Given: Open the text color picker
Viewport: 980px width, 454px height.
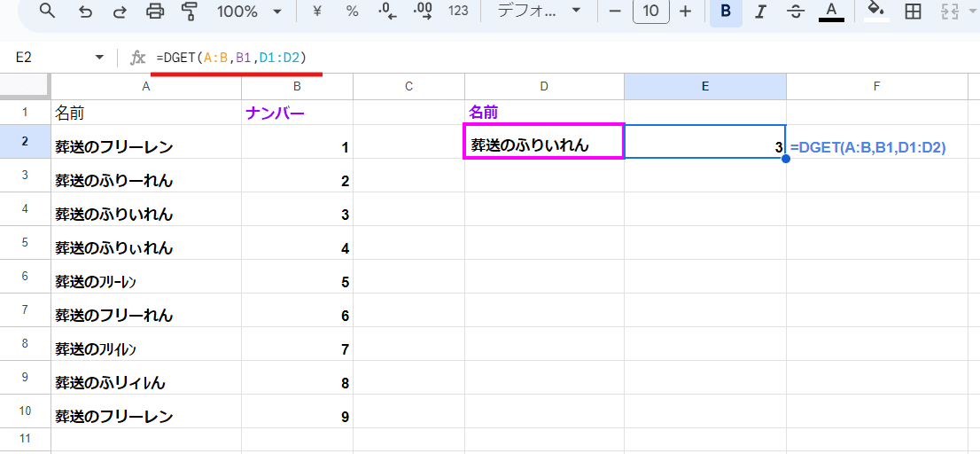Looking at the screenshot, I should coord(831,11).
